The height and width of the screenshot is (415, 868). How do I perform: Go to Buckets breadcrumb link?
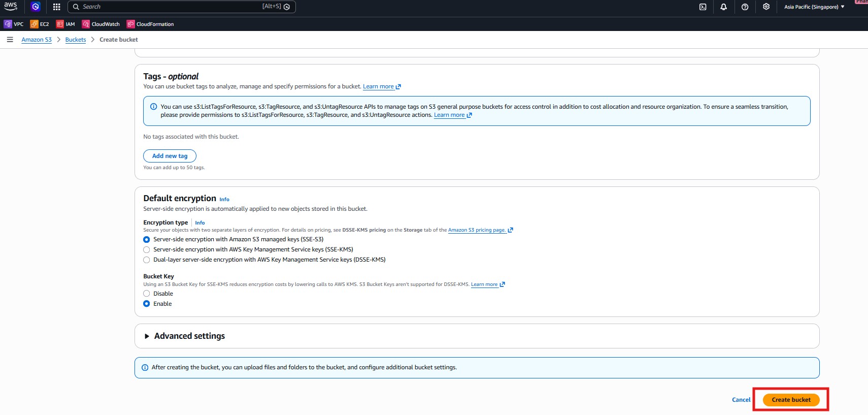(76, 40)
